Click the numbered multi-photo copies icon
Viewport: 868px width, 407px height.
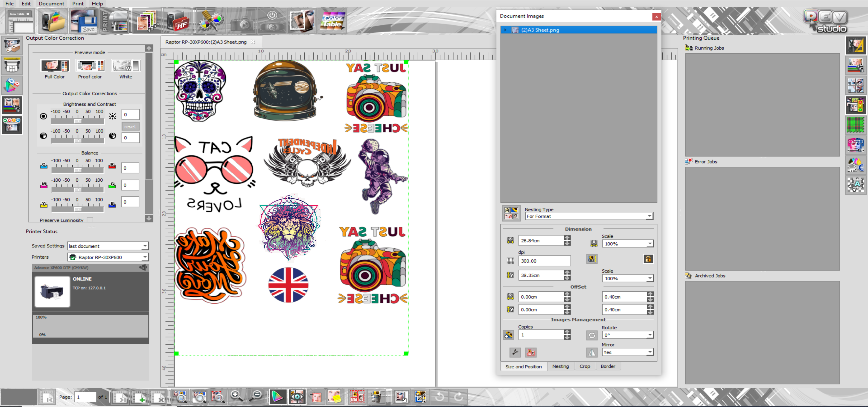click(147, 21)
